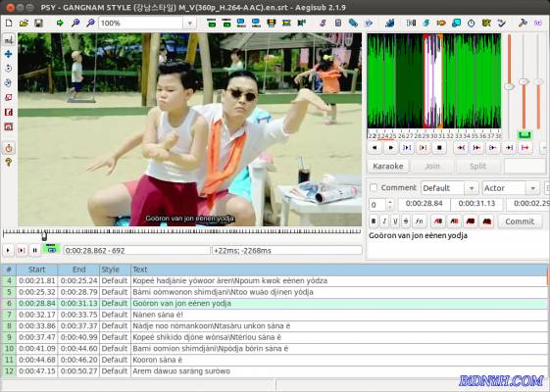Click the Start column header

coord(37,269)
